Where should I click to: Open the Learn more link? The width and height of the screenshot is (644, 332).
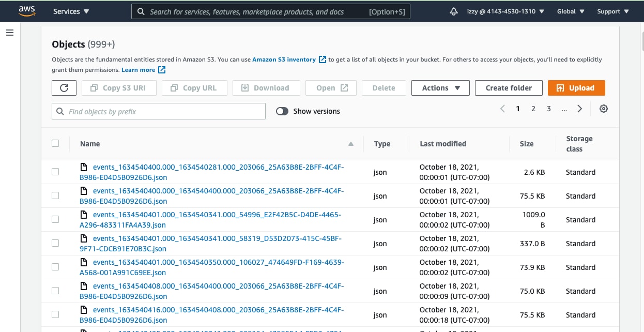139,70
